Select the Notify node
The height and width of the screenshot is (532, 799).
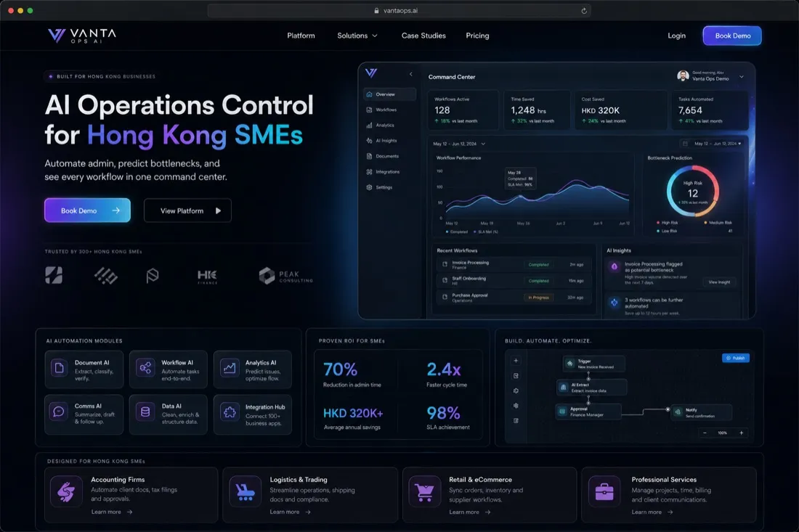(x=701, y=412)
